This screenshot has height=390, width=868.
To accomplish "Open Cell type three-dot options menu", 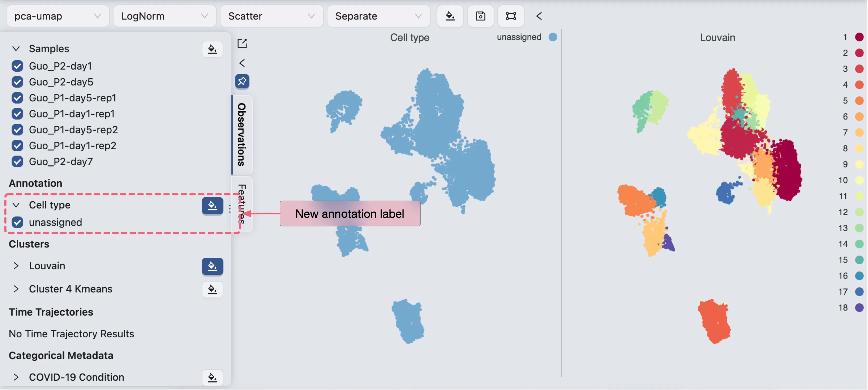I will point(230,209).
